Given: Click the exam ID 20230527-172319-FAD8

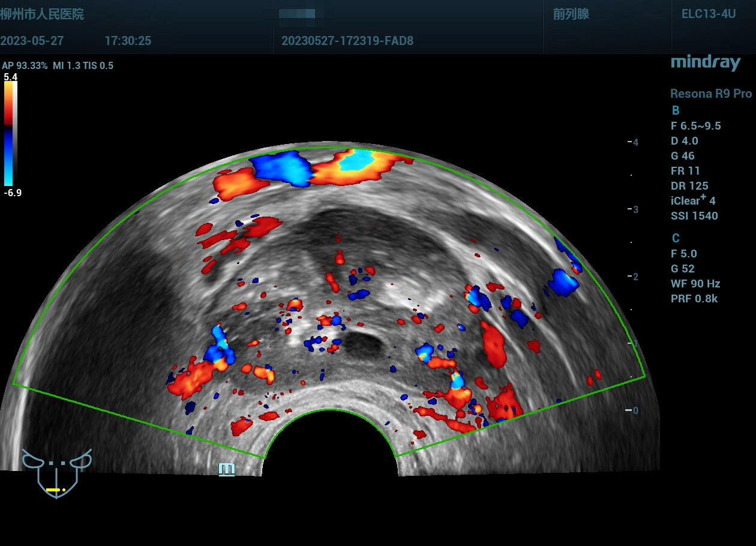Looking at the screenshot, I should (x=347, y=41).
